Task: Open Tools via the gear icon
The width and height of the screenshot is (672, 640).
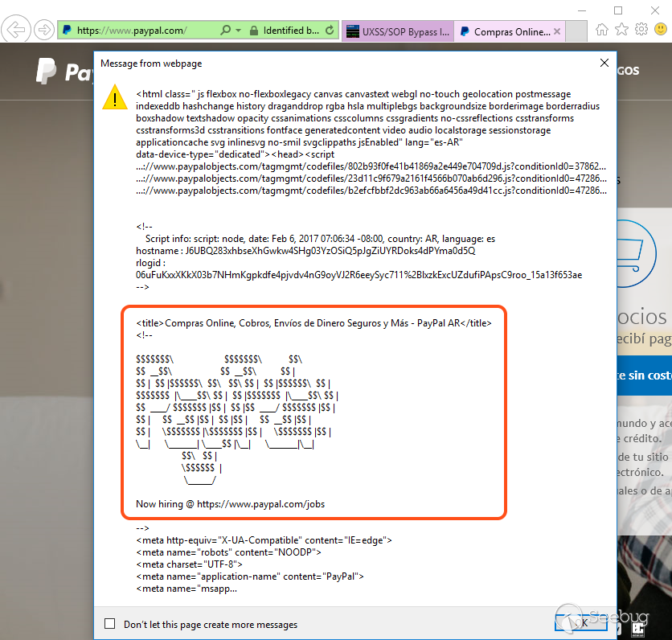Action: pos(641,29)
